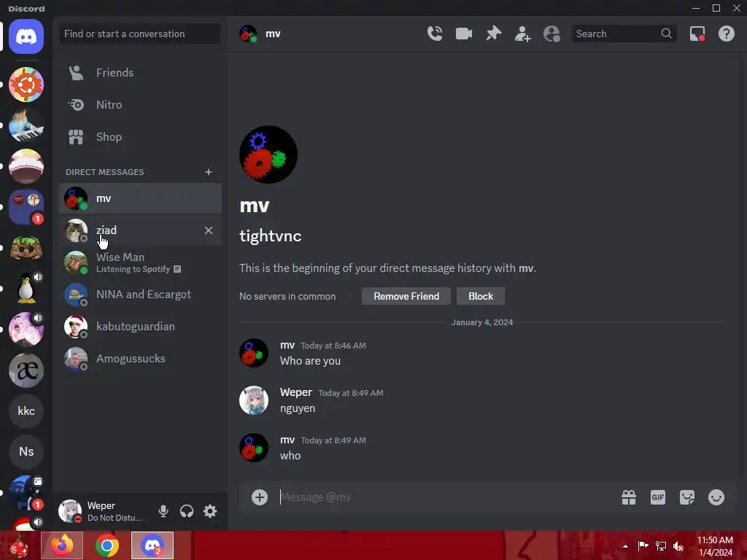This screenshot has width=747, height=560.
Task: Open kabutoguardian direct message
Action: click(x=140, y=327)
